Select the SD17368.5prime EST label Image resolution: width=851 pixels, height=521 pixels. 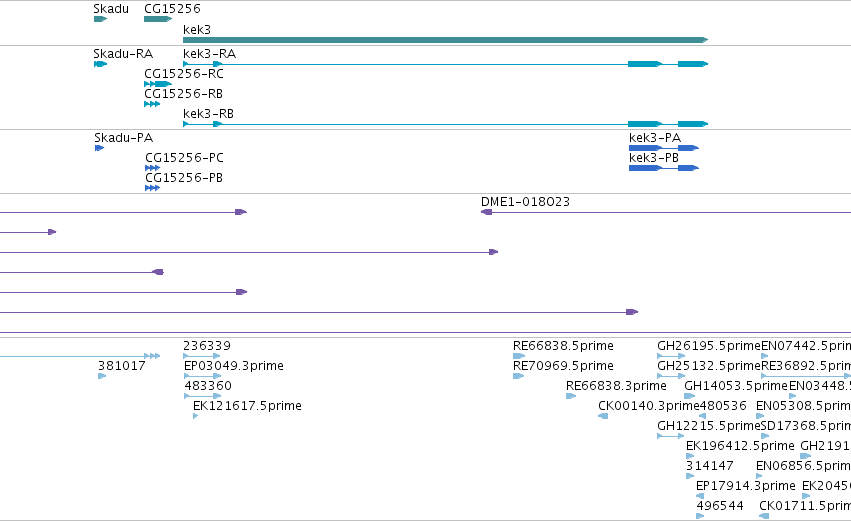point(806,426)
